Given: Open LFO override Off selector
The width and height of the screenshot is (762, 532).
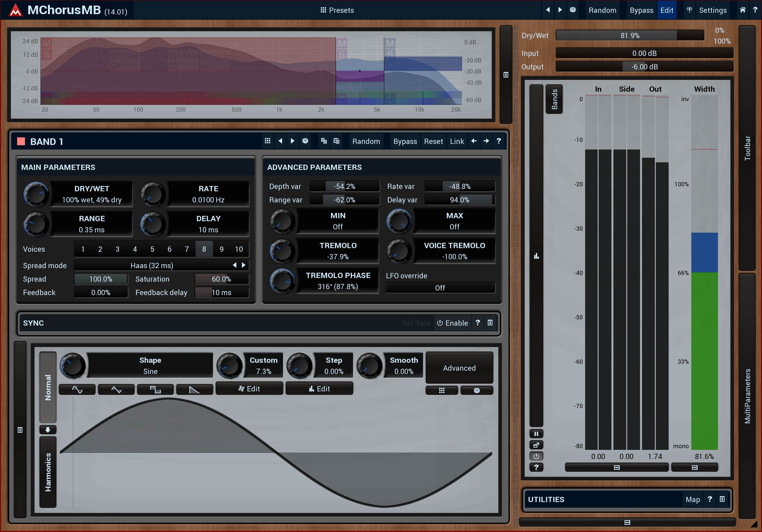Looking at the screenshot, I should coord(440,288).
